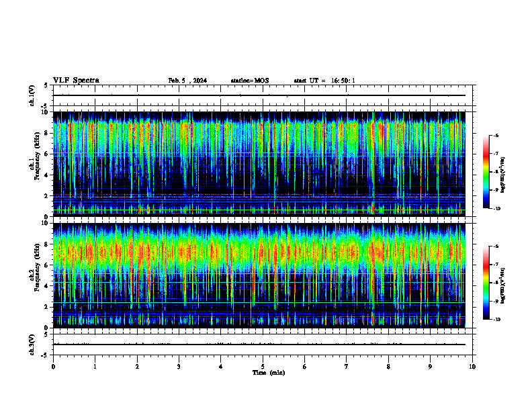Click the ch.2 frequency axis "2" tick

point(48,307)
